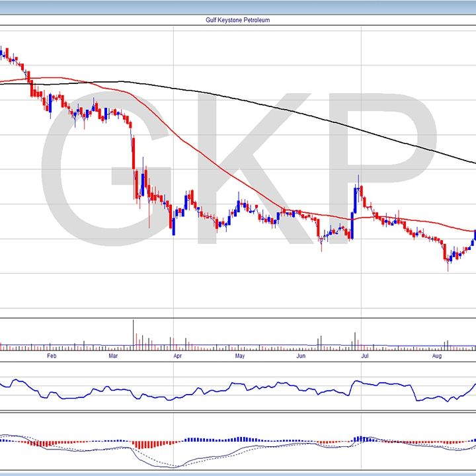This screenshot has height=476, width=476.
Task: Click the May month label
Action: coord(239,356)
